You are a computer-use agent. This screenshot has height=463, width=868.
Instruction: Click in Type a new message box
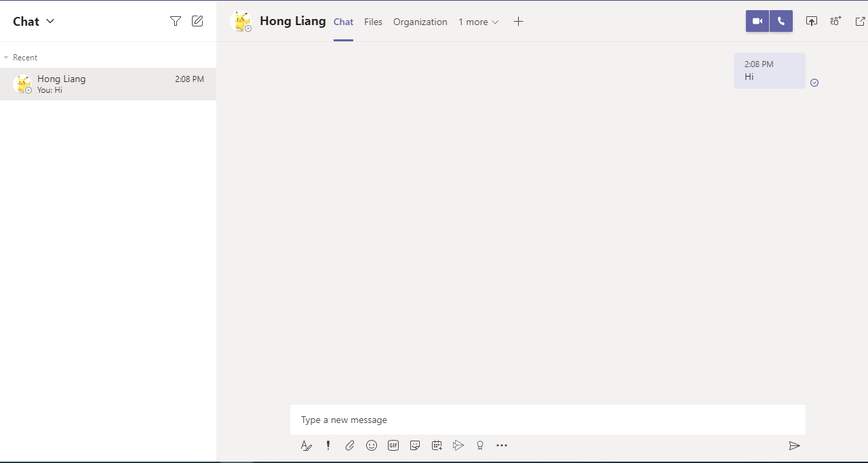pos(548,420)
